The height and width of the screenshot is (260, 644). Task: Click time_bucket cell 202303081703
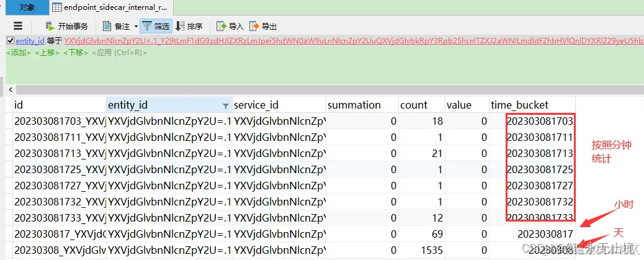click(533, 121)
